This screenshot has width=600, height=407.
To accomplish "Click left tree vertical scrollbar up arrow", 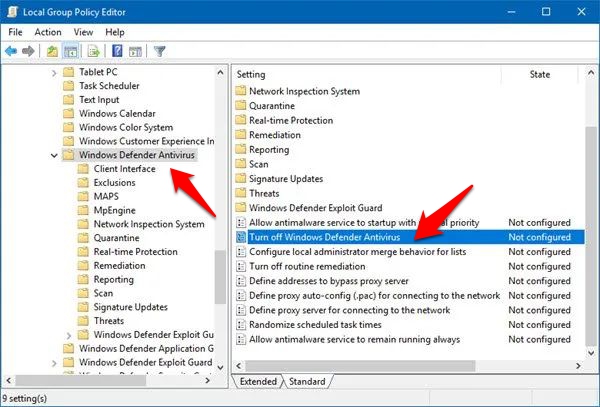I will coord(220,72).
